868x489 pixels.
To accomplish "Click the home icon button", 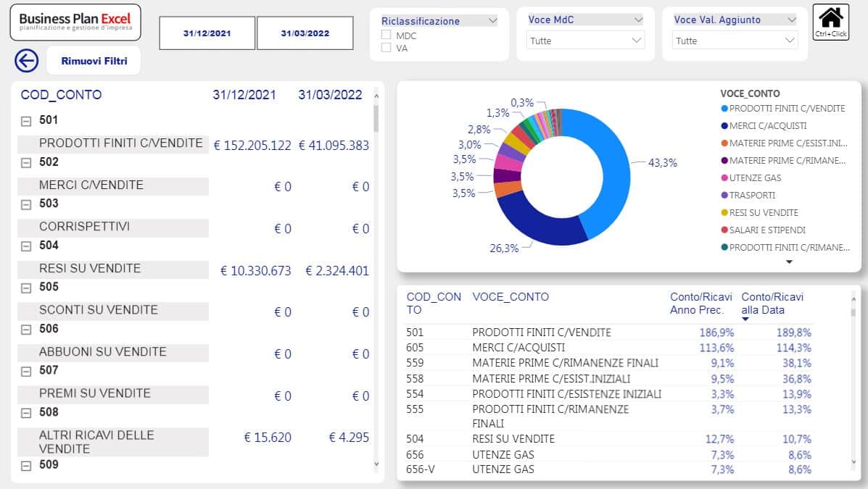I will [830, 21].
